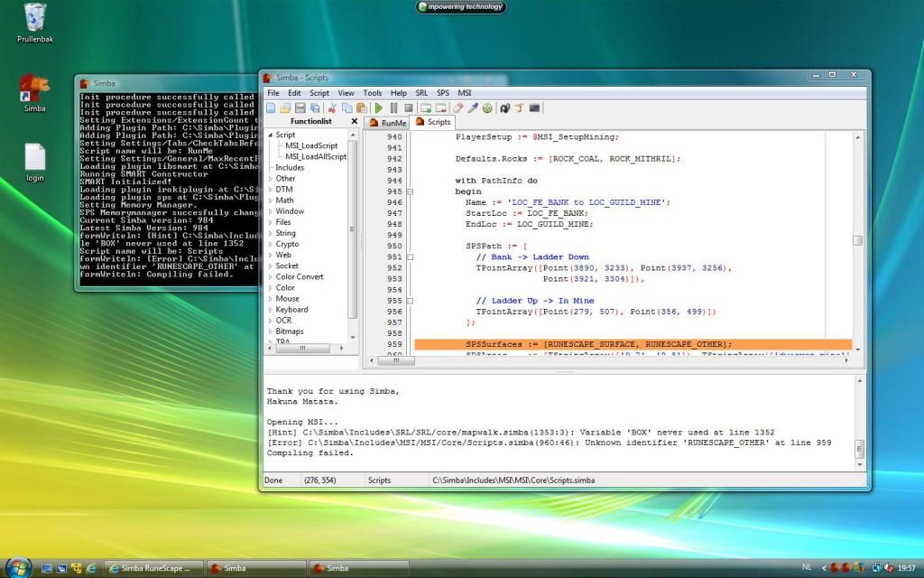Open the Windows Start menu orb
Image resolution: width=924 pixels, height=578 pixels.
click(x=16, y=568)
